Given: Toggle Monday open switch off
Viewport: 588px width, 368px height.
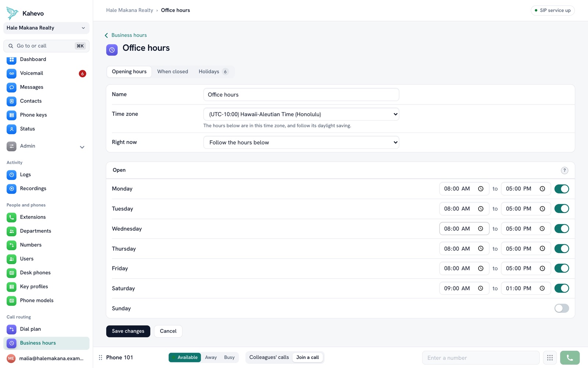Looking at the screenshot, I should pos(562,189).
